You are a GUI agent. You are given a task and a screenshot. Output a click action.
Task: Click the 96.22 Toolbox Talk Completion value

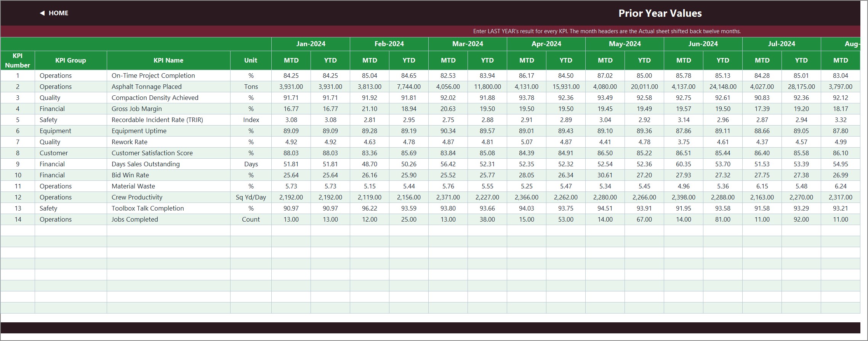370,208
